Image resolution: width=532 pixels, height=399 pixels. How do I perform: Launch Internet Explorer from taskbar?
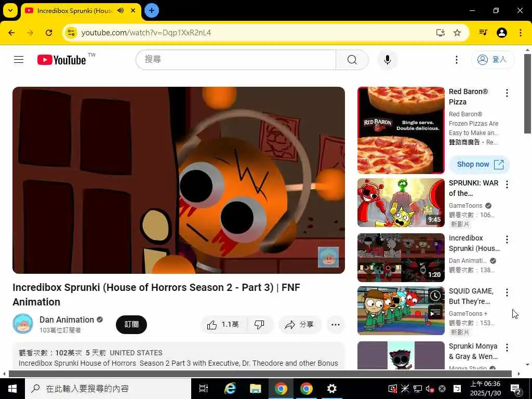pyautogui.click(x=230, y=389)
